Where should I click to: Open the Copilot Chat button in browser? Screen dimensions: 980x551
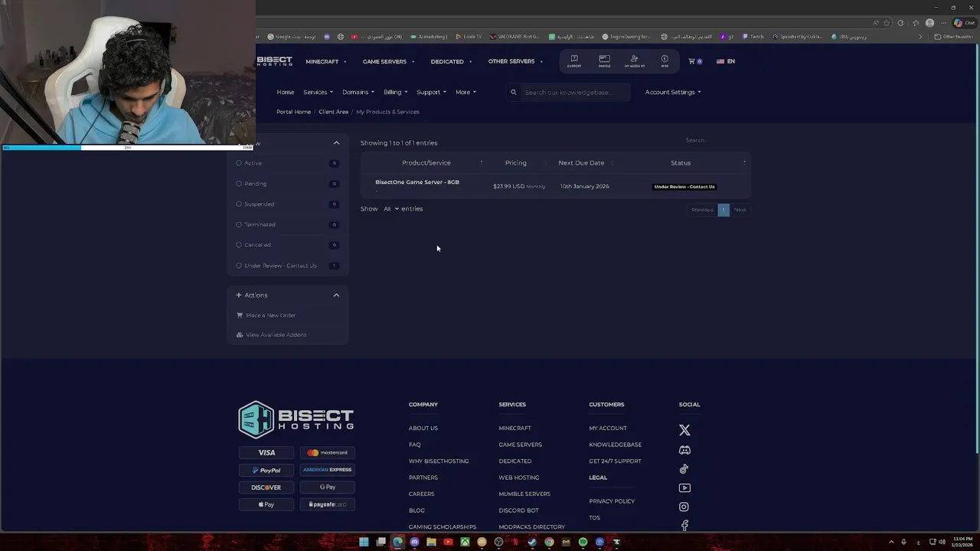(963, 23)
